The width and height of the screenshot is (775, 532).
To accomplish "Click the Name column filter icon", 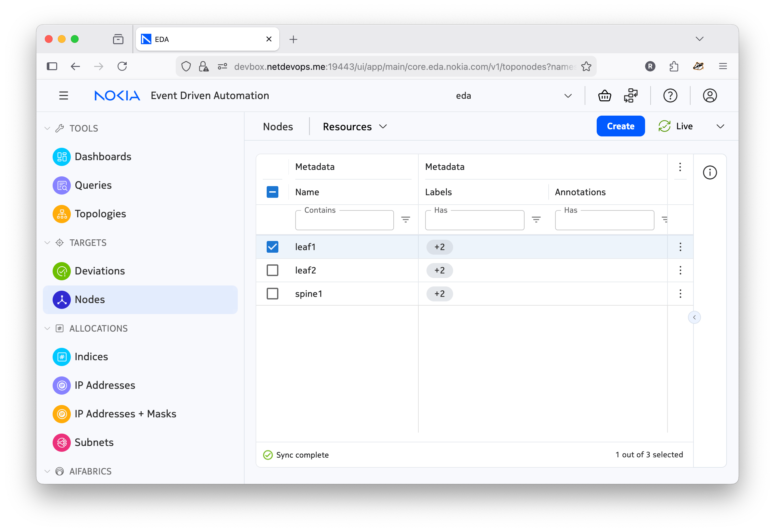I will pyautogui.click(x=405, y=220).
